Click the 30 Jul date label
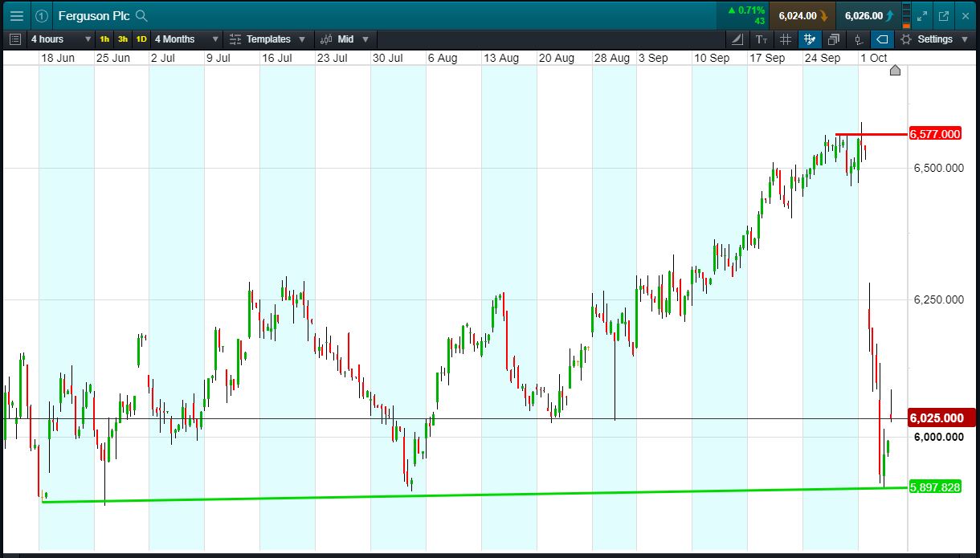980x558 pixels. [x=389, y=58]
